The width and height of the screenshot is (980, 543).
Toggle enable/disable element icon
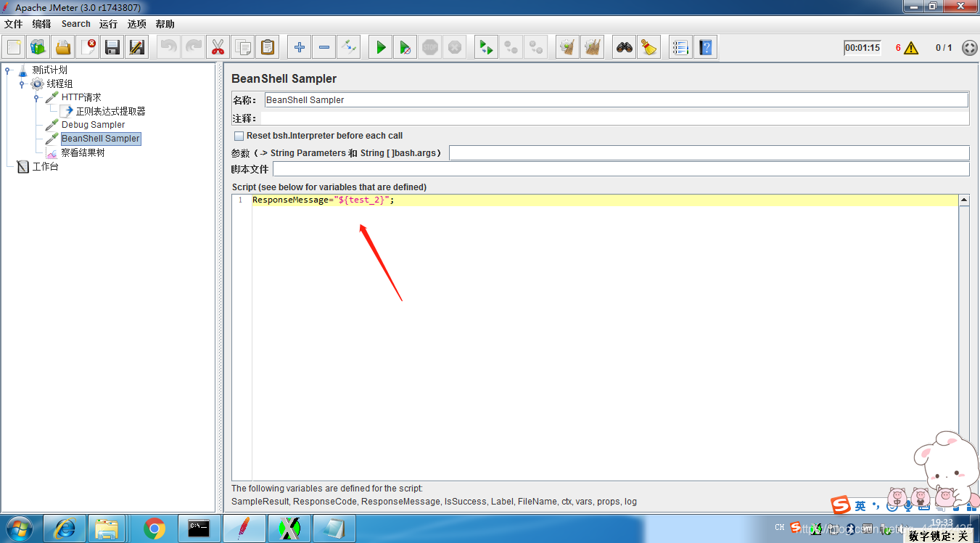click(x=349, y=48)
